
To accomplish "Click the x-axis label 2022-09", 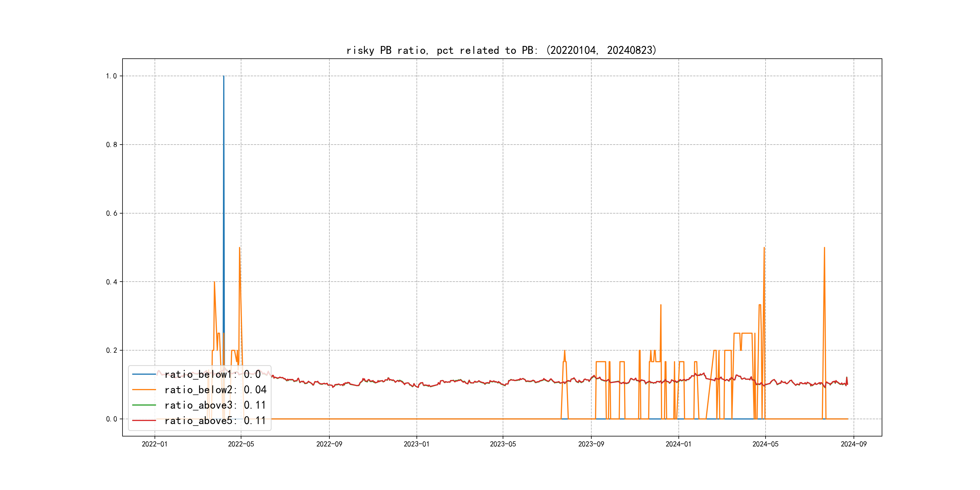I will tap(329, 444).
